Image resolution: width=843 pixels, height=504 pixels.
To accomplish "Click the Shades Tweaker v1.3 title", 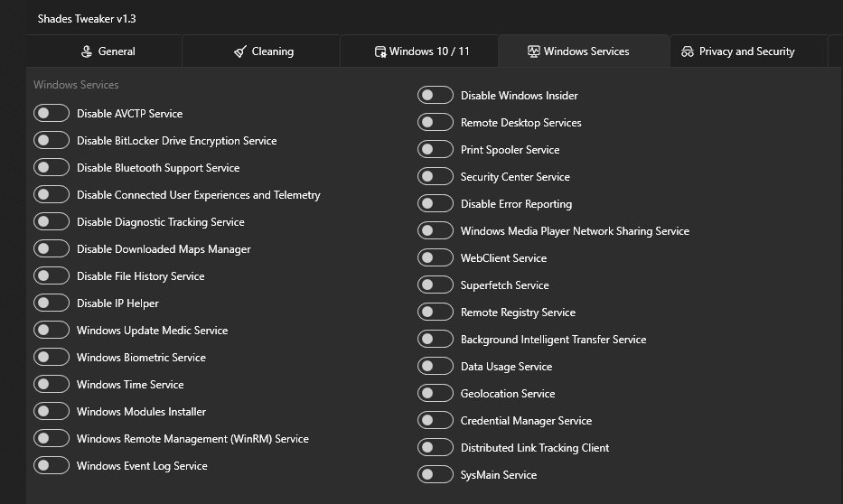I will tap(87, 19).
